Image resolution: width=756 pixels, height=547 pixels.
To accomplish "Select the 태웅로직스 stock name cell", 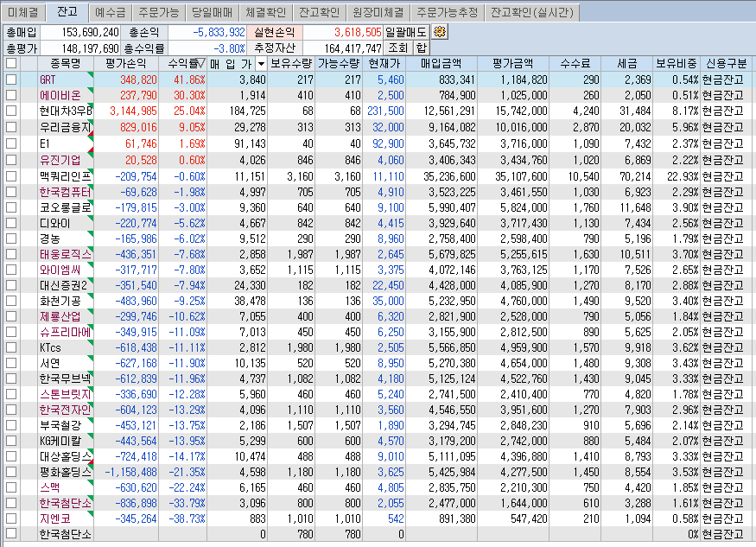I will (x=66, y=254).
